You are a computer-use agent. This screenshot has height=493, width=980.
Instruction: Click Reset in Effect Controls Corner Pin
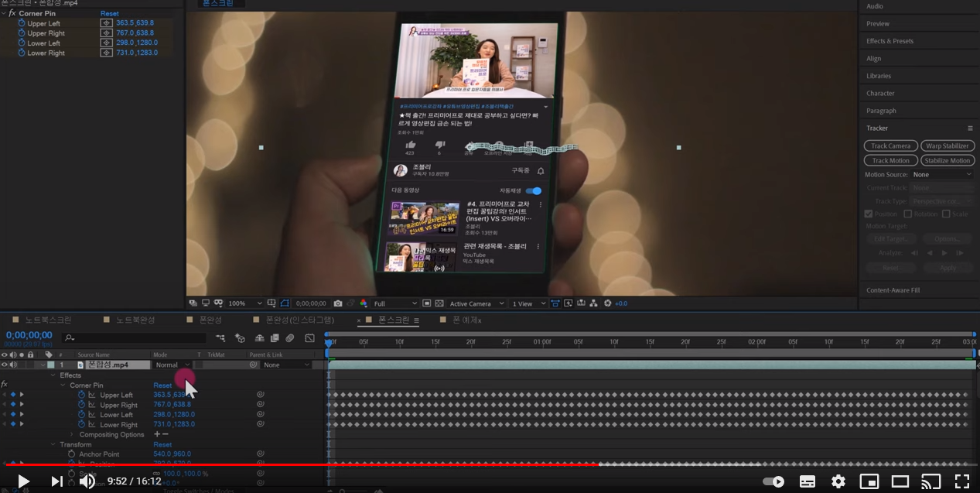110,14
